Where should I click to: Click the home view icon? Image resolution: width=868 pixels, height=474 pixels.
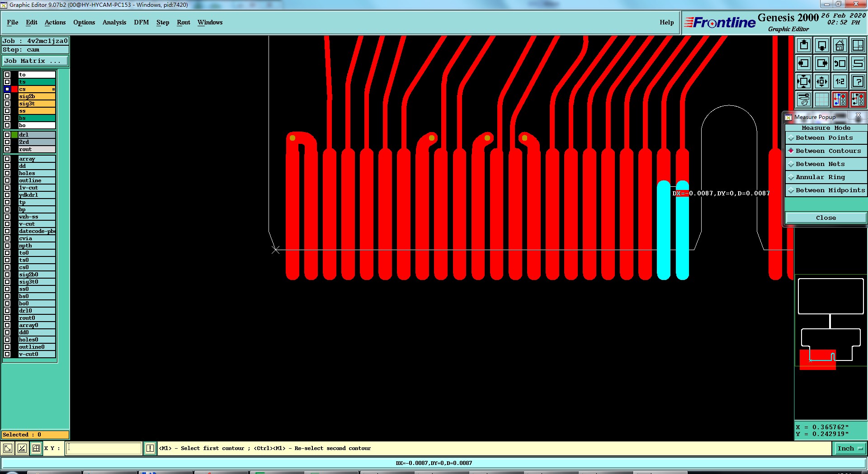coord(840,45)
